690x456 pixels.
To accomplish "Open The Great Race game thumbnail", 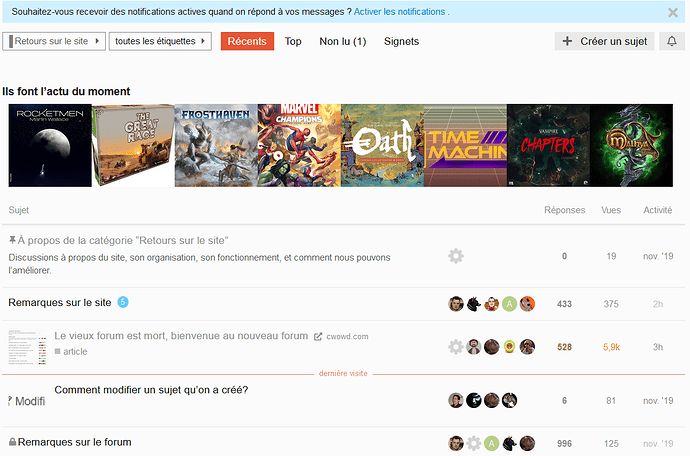I will point(133,145).
